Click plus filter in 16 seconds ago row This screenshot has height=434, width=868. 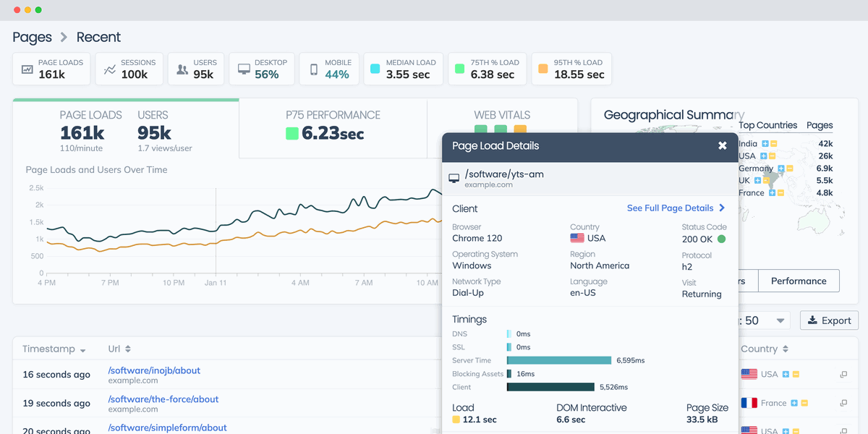click(x=786, y=374)
